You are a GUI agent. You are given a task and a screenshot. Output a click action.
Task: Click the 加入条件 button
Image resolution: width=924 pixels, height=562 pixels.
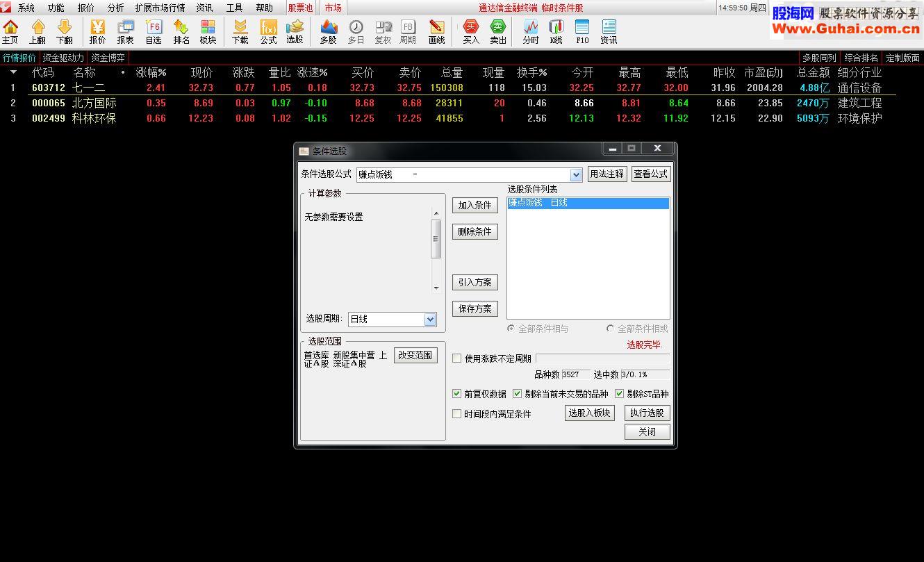(x=475, y=206)
